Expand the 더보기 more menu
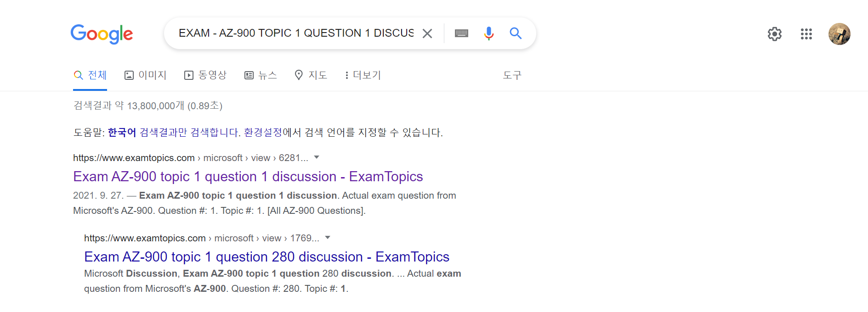This screenshot has height=312, width=868. click(363, 75)
